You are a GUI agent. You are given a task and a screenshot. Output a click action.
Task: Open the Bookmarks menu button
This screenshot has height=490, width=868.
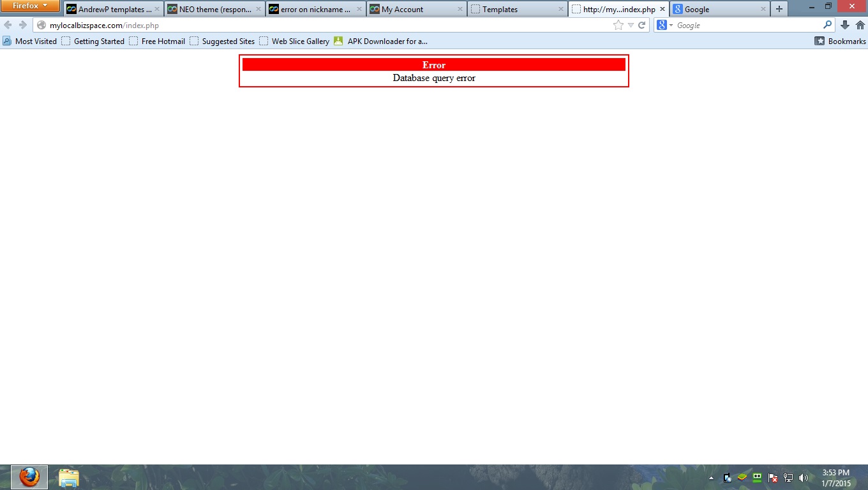[840, 41]
